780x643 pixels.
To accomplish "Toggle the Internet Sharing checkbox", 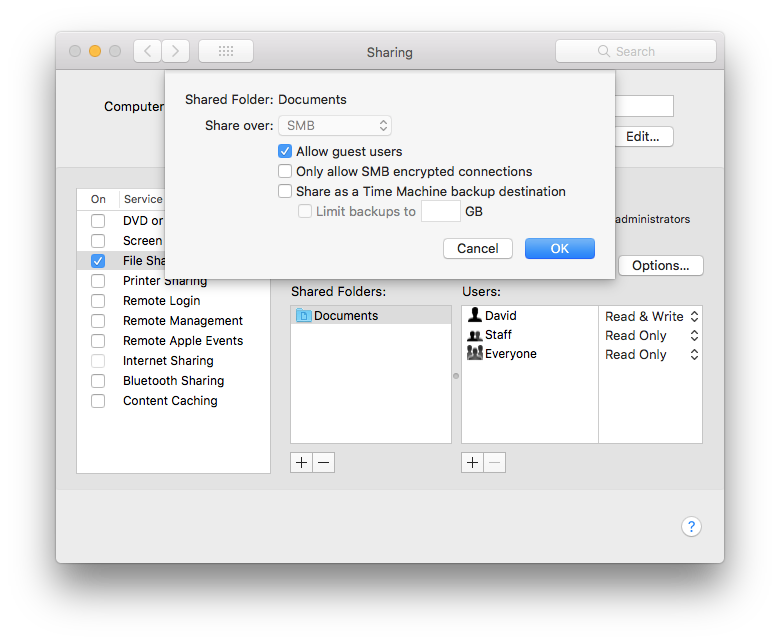I will 98,361.
